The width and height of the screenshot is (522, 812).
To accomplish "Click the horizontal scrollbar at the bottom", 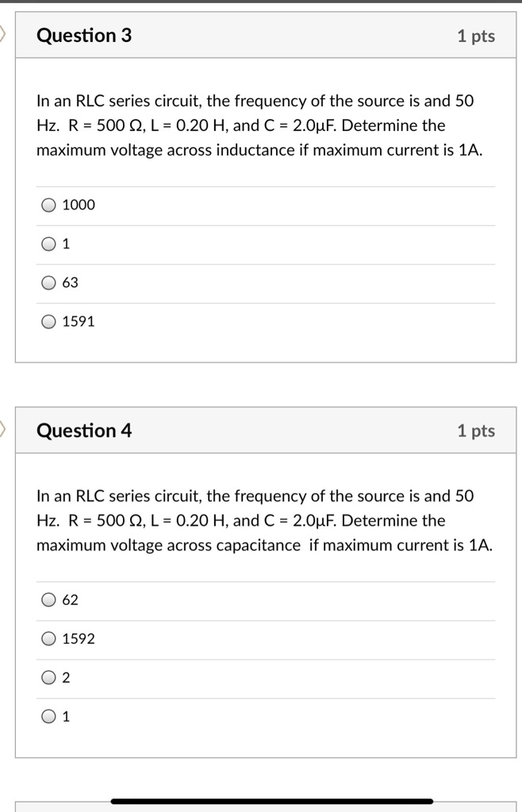I will point(274,801).
